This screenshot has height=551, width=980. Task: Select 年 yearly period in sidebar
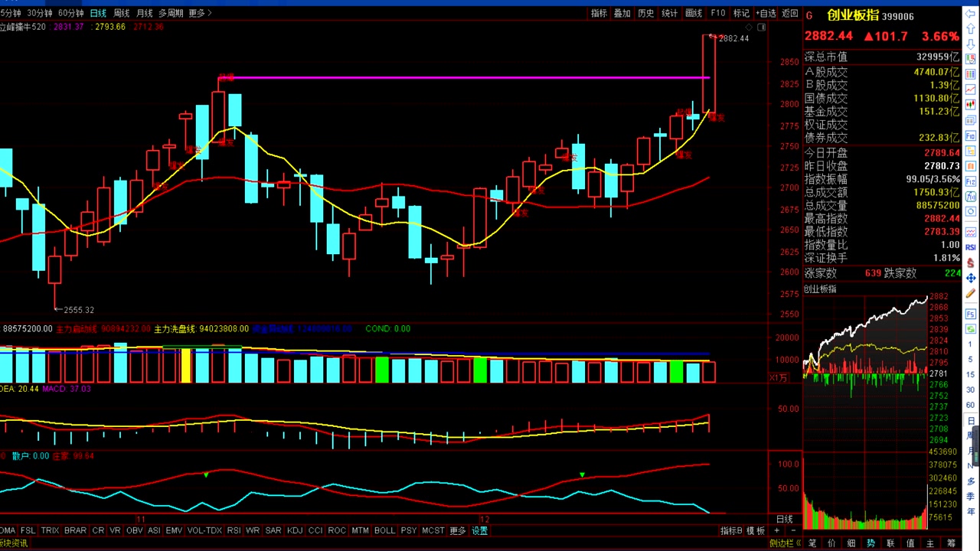coord(971,511)
